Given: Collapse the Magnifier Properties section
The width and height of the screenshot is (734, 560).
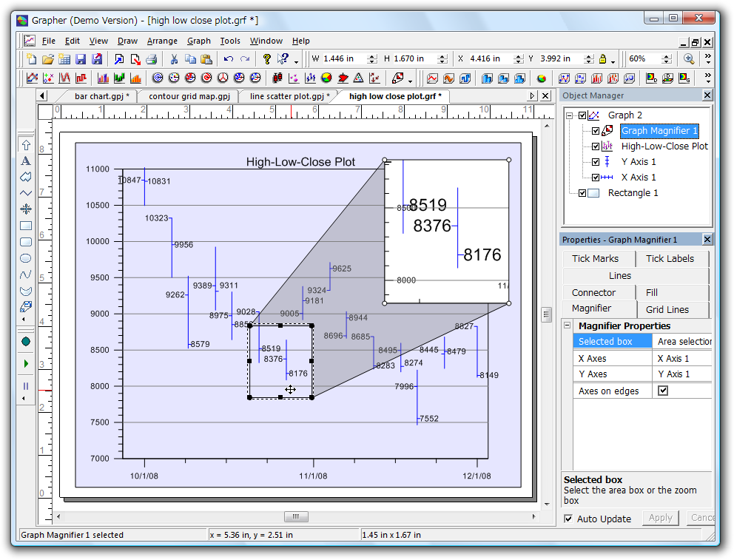Looking at the screenshot, I should (568, 325).
